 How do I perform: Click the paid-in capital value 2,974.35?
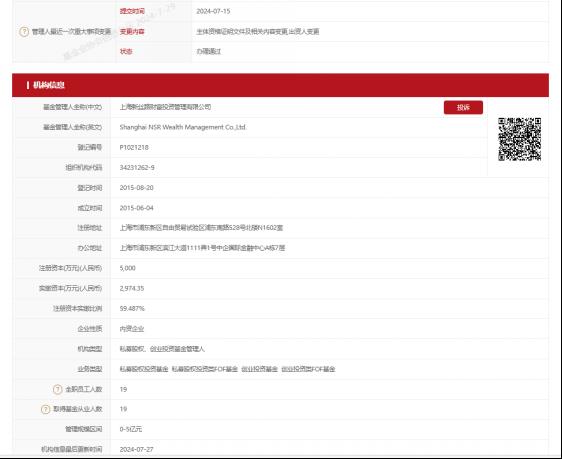click(x=132, y=288)
